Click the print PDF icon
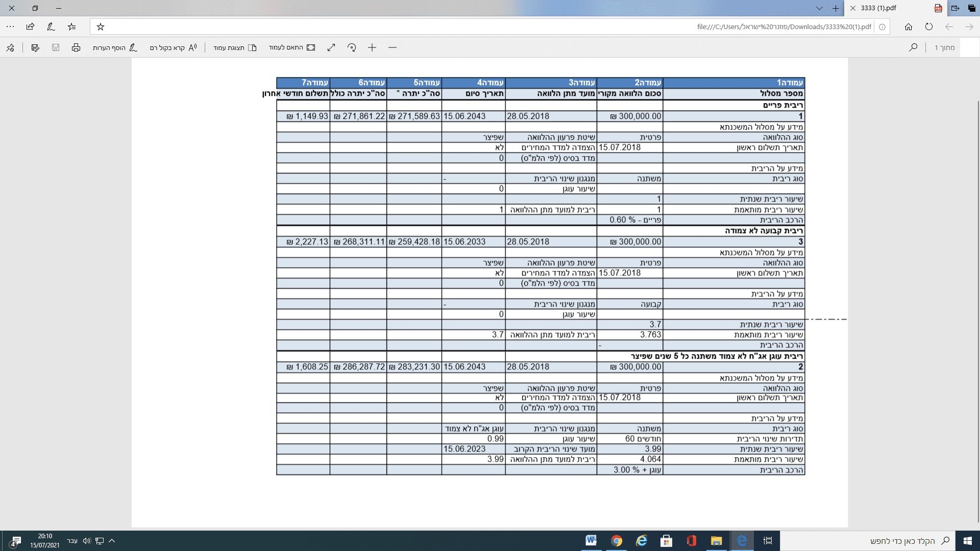The image size is (980, 551). click(76, 47)
